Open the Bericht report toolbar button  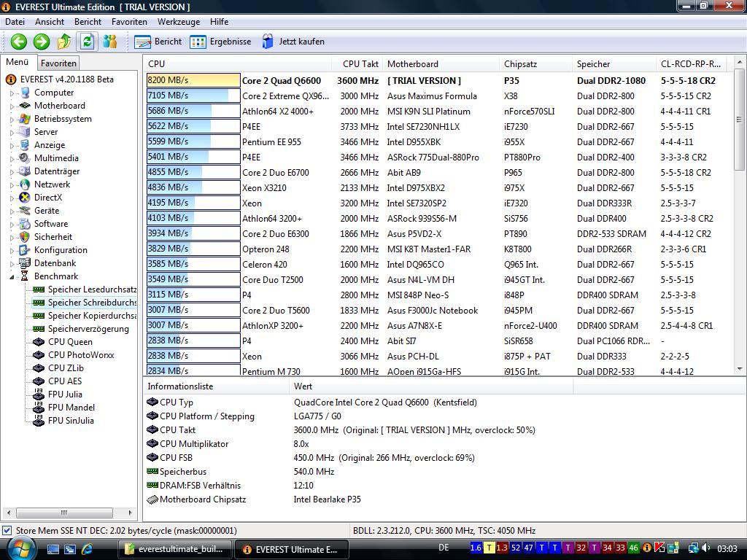(158, 42)
